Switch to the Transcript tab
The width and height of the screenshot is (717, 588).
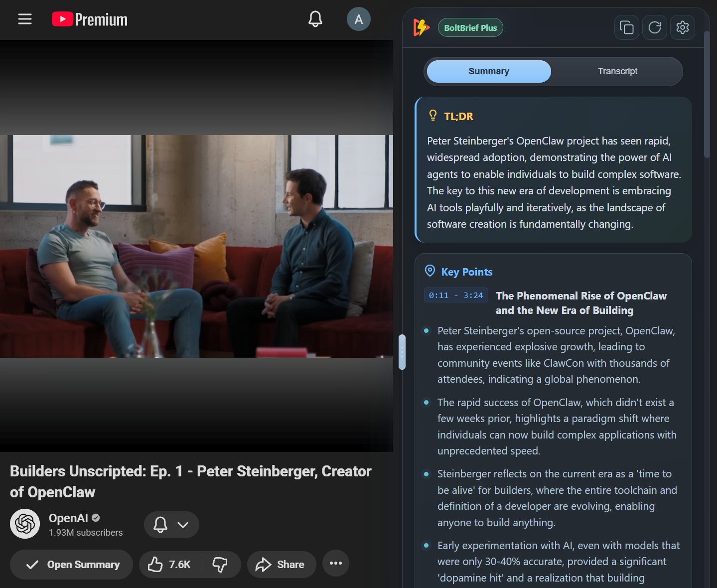tap(617, 71)
